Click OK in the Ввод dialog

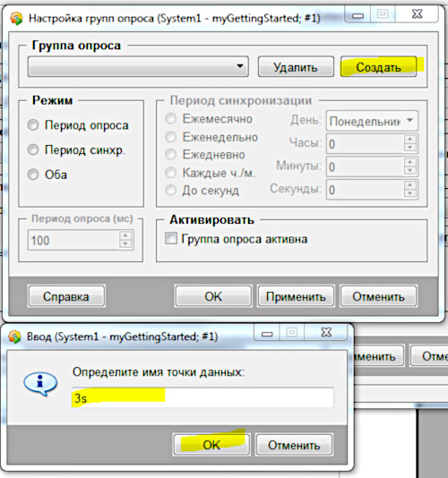click(x=211, y=445)
